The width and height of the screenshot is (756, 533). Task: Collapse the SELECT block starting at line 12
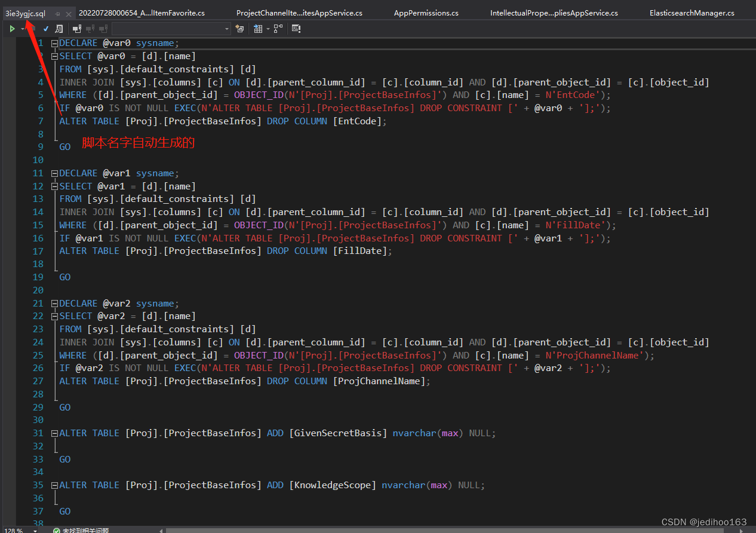coord(54,186)
